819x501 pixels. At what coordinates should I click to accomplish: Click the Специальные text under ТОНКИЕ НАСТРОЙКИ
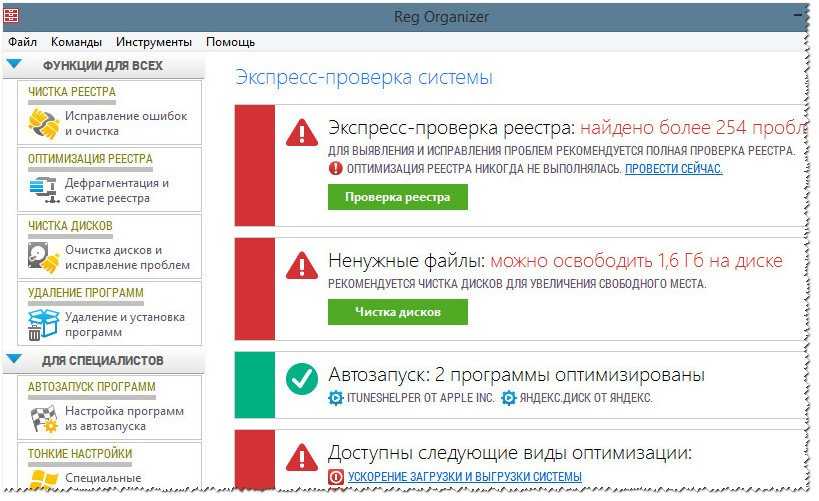click(103, 478)
